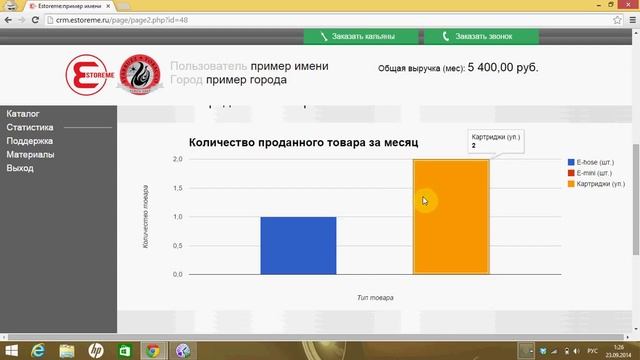640x360 pixels.
Task: Click the Chrome taskbar icon
Action: click(153, 351)
